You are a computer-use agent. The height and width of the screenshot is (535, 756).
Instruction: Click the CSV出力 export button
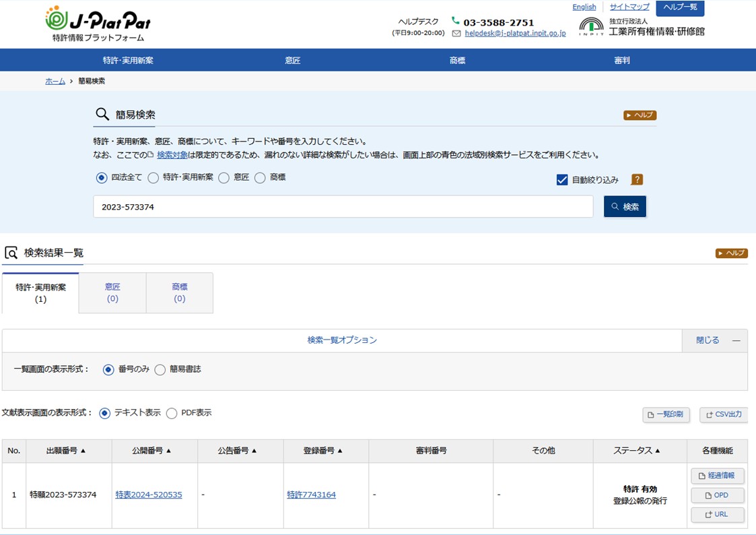(724, 414)
